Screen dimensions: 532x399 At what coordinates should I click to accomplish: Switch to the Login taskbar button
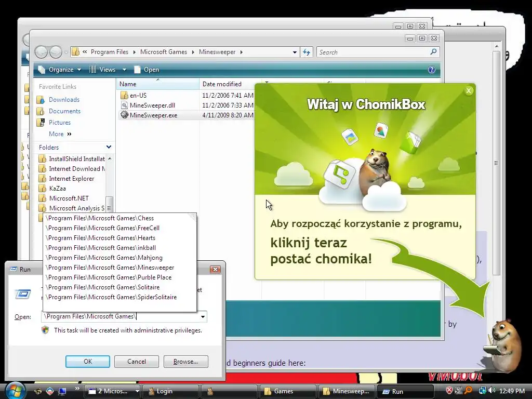pos(170,391)
